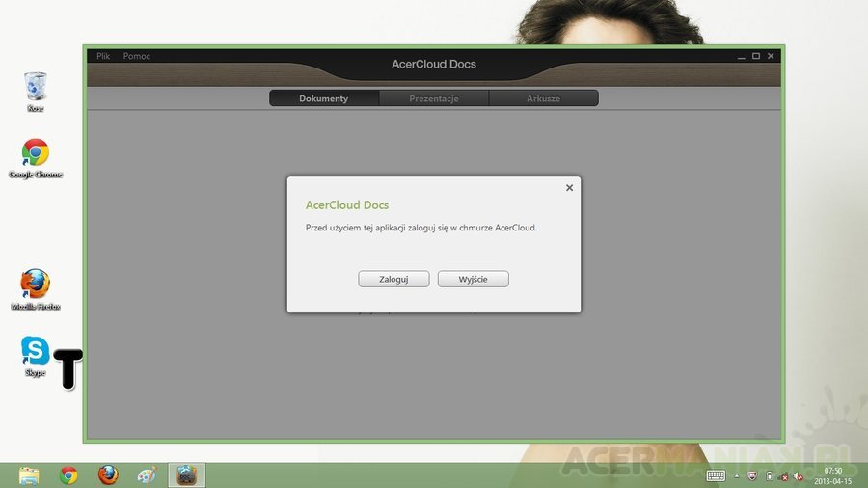
Task: Switch to the Prezentacje tab
Action: (x=433, y=98)
